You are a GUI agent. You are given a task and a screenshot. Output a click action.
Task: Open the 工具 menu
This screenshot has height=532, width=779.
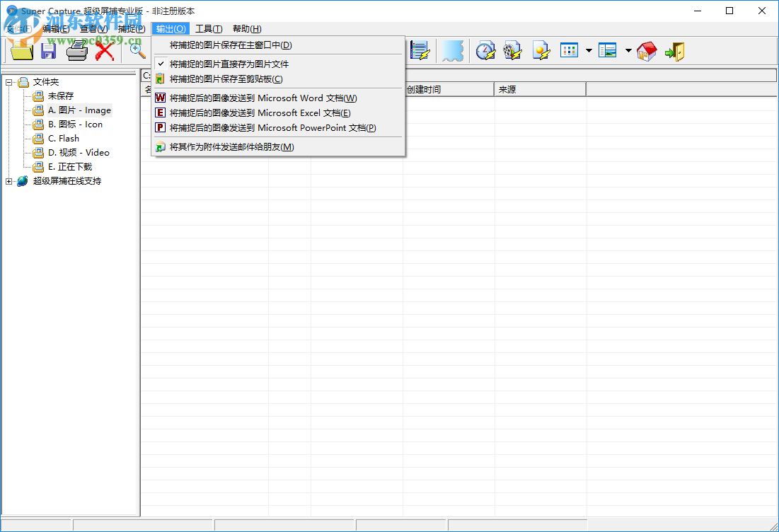pyautogui.click(x=208, y=28)
